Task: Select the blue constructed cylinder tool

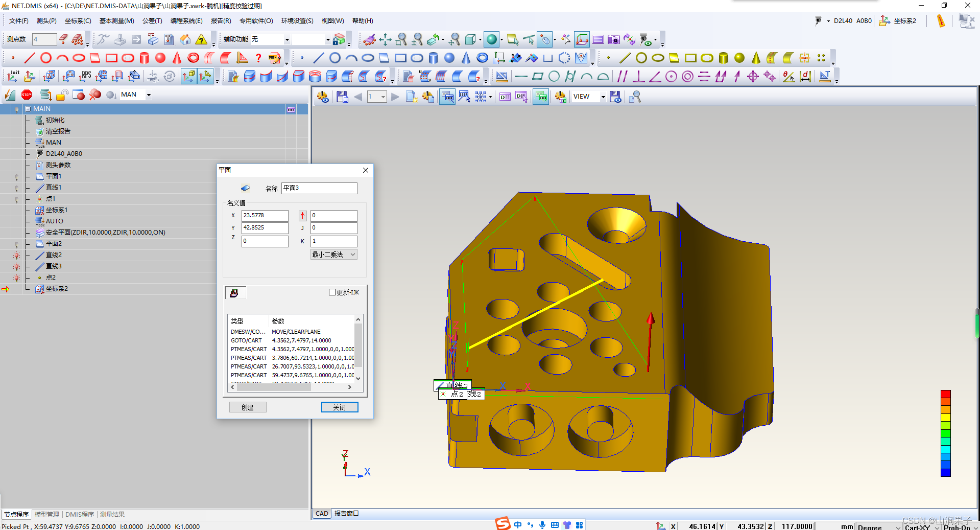Action: click(x=433, y=58)
